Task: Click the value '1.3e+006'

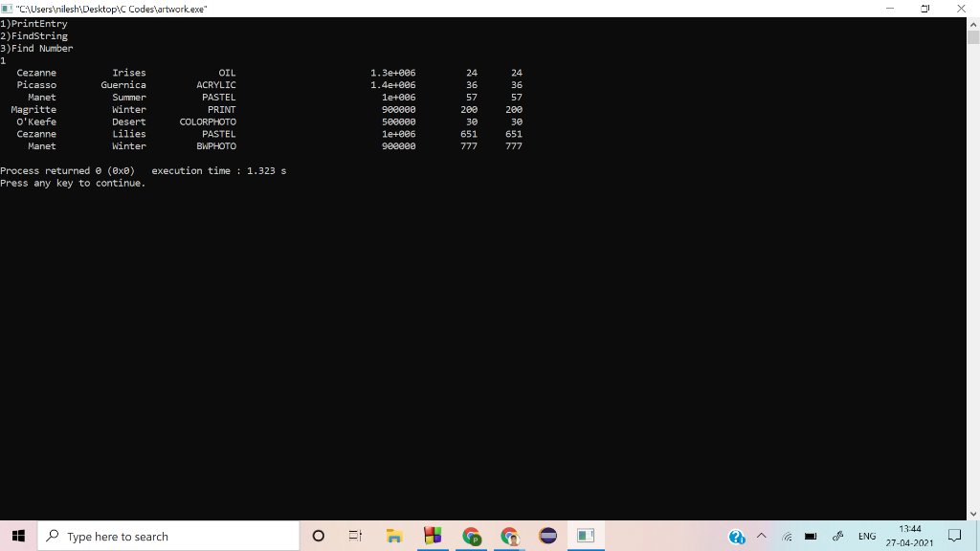Action: (393, 73)
